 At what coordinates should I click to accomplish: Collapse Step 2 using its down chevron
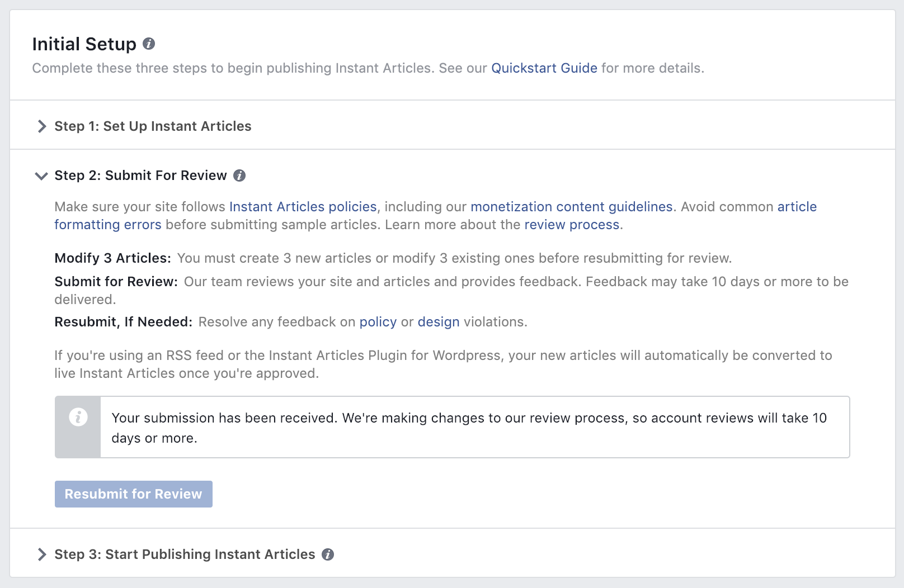pyautogui.click(x=41, y=176)
